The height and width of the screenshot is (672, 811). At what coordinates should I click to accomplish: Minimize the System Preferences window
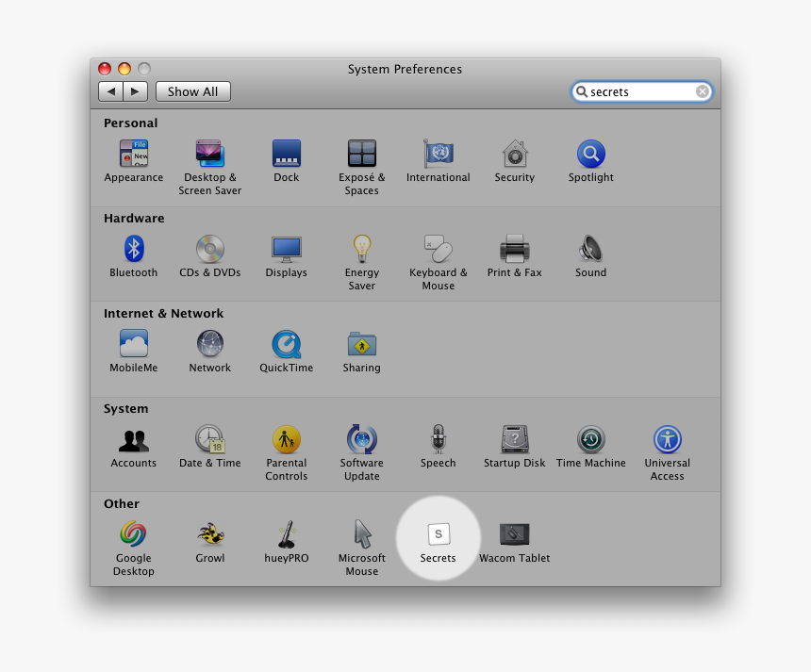124,69
